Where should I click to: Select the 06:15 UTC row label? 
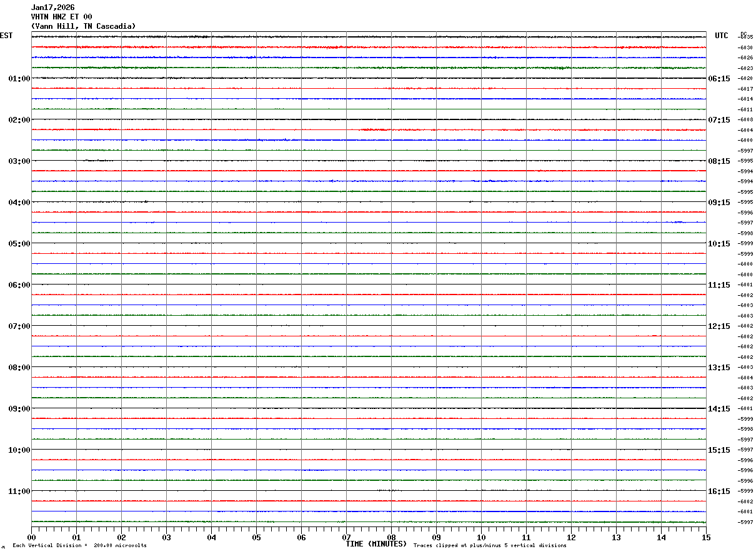tap(719, 78)
